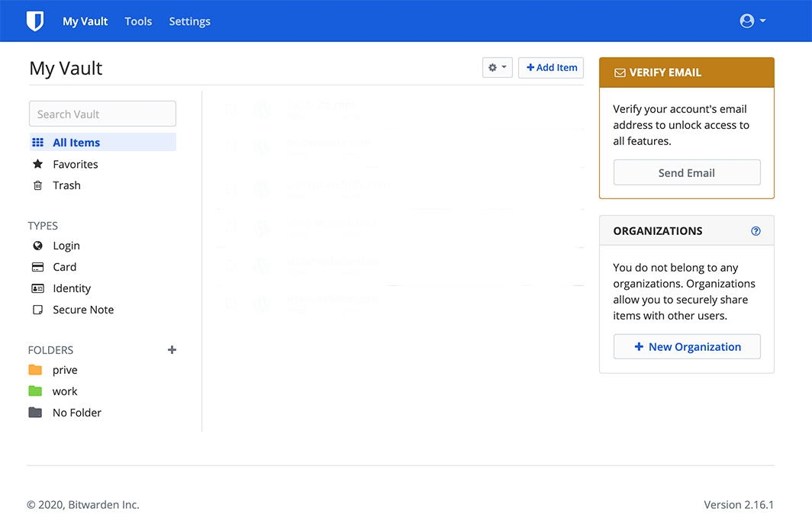Click the Add Item button

pyautogui.click(x=551, y=67)
